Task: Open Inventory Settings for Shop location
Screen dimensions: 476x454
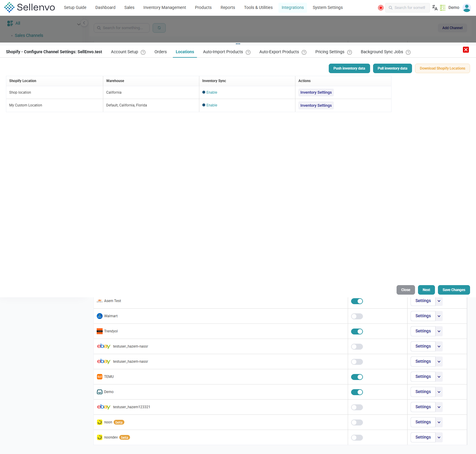Action: click(x=316, y=92)
